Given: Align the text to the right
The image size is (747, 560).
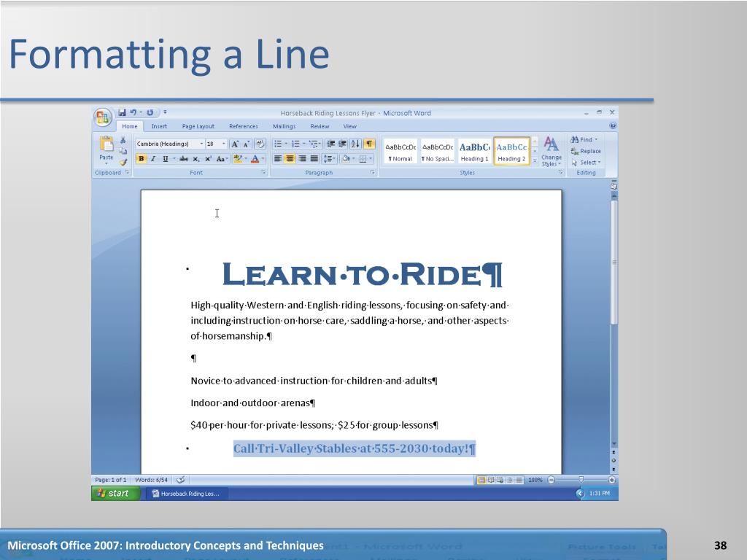Looking at the screenshot, I should [302, 158].
